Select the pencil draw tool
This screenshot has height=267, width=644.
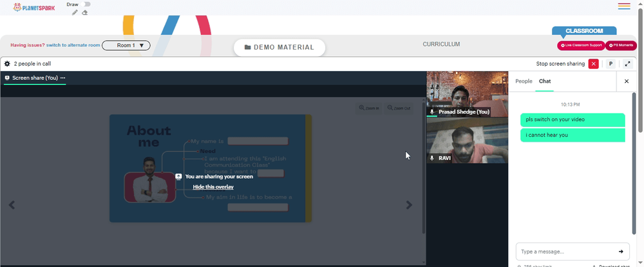pyautogui.click(x=75, y=12)
